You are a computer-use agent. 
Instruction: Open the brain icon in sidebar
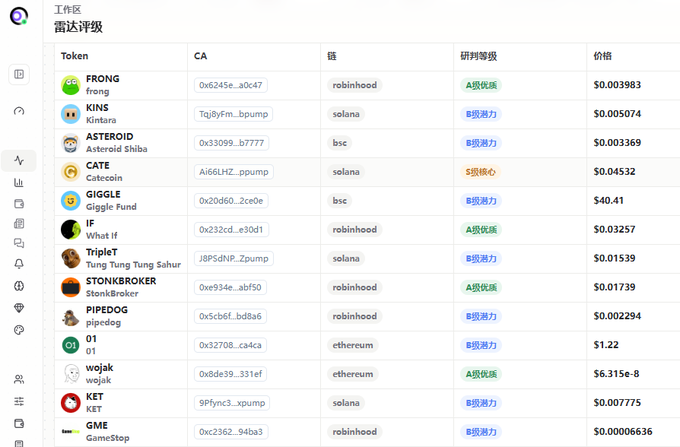coord(19,286)
